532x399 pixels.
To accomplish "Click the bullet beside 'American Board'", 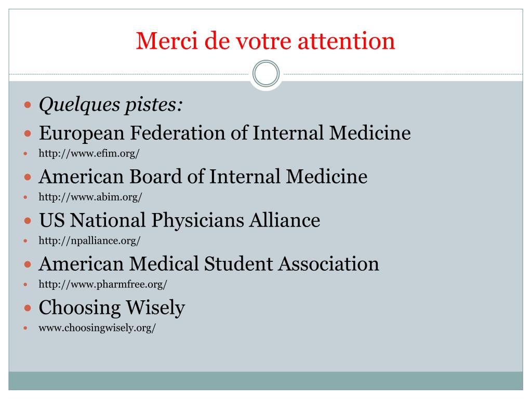I will tap(28, 177).
